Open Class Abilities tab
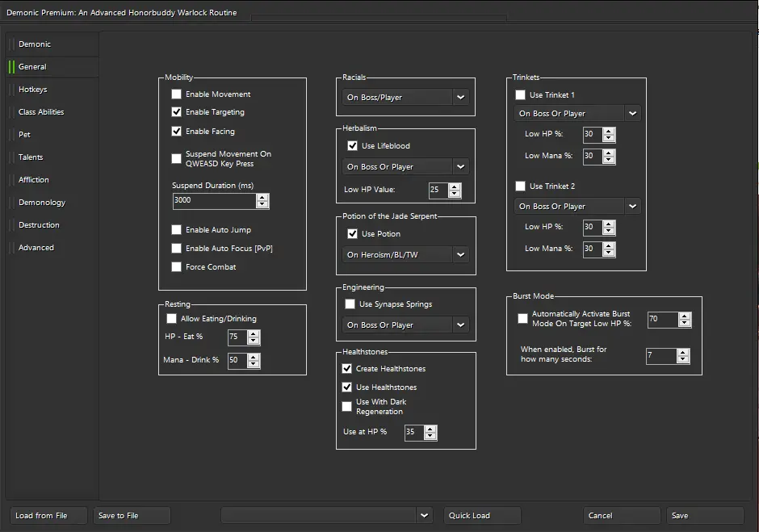Image resolution: width=759 pixels, height=532 pixels. point(52,112)
